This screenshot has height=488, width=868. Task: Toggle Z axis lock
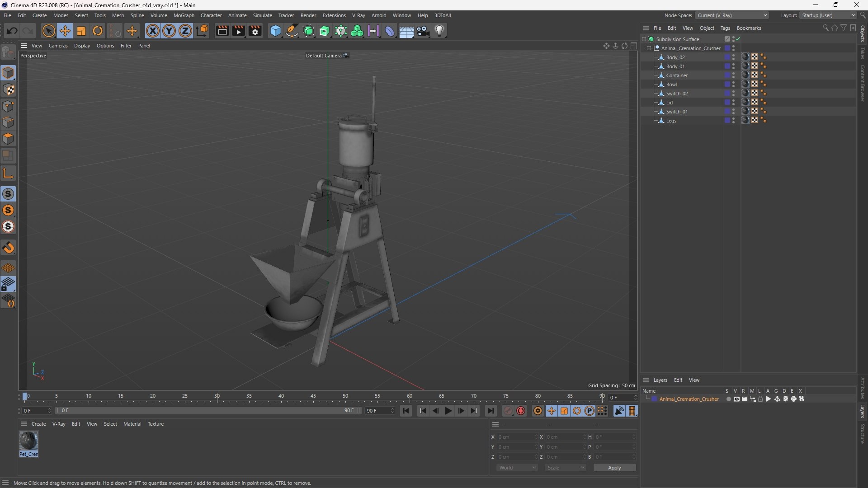tap(185, 31)
